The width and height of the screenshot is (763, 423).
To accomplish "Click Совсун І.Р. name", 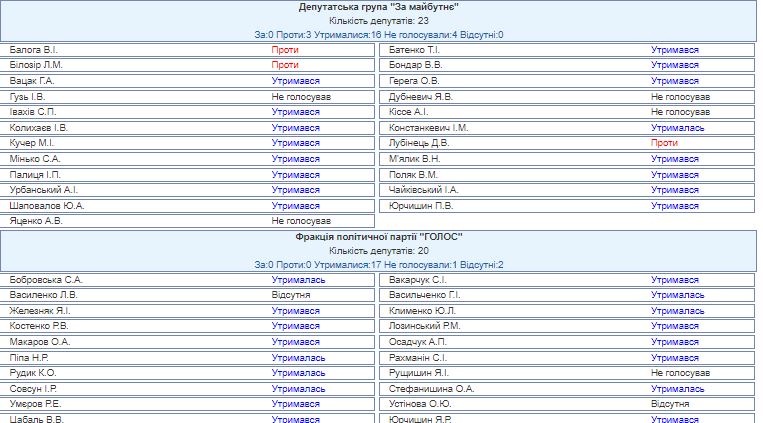I will pyautogui.click(x=33, y=389).
